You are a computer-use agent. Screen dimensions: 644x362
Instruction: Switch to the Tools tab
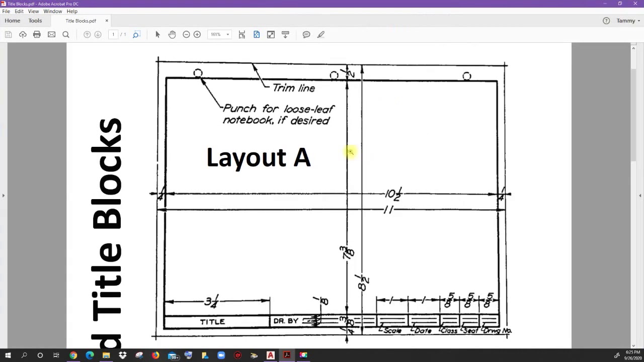[x=35, y=21]
